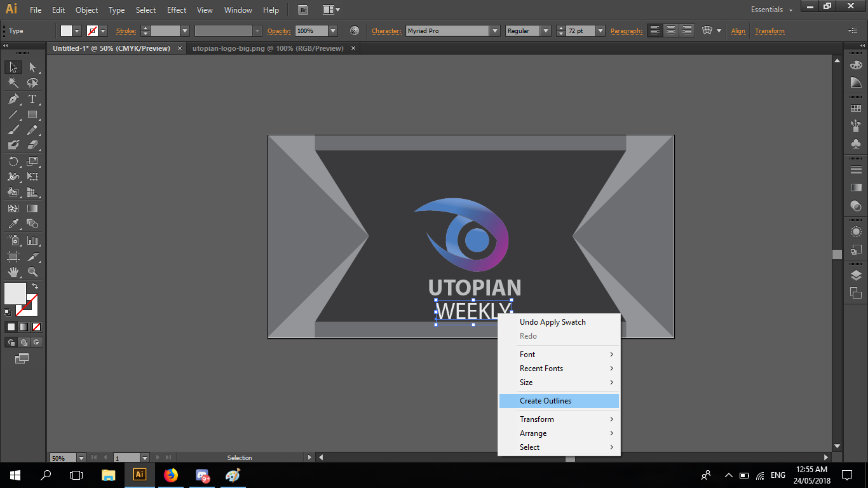This screenshot has width=868, height=488.
Task: Click the Character panel link
Action: pos(386,30)
